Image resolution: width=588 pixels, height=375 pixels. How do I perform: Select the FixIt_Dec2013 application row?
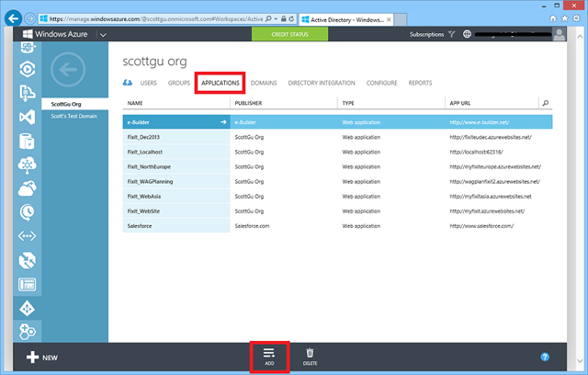tap(337, 137)
